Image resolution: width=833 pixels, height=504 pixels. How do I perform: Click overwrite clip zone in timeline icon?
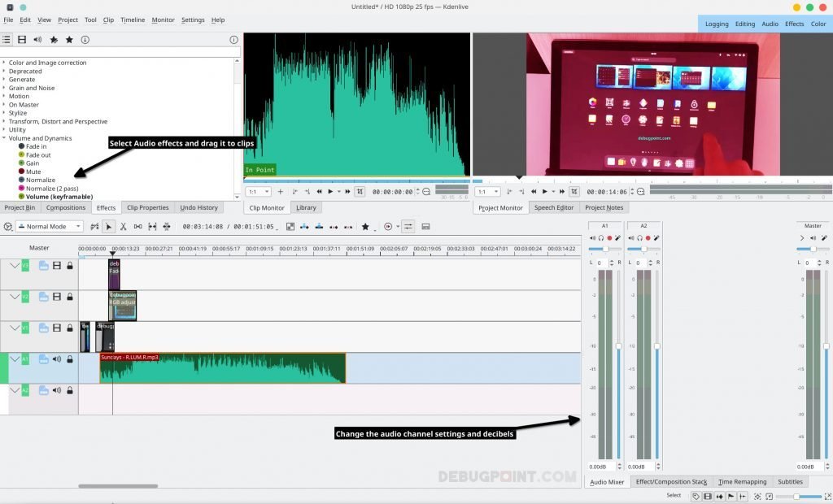coord(319,227)
